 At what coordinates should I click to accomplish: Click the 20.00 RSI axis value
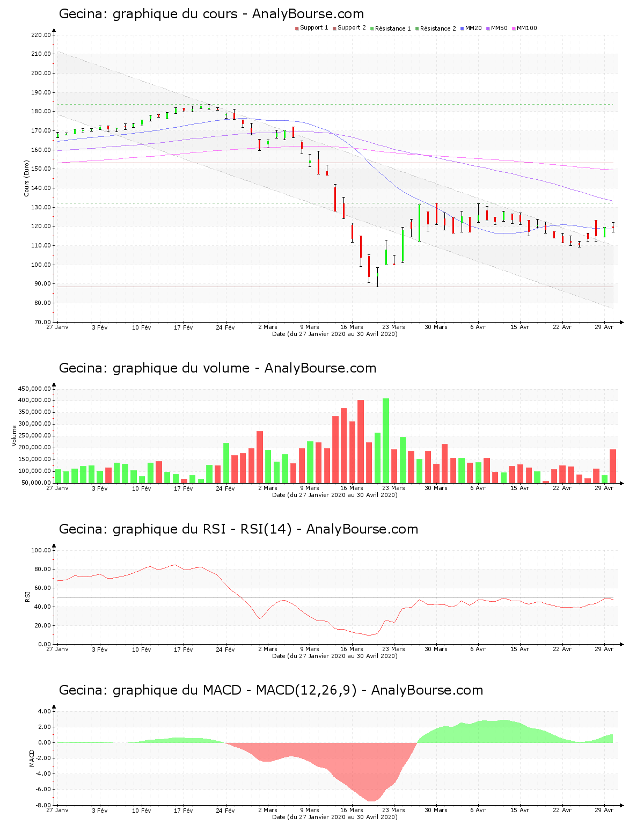point(42,625)
